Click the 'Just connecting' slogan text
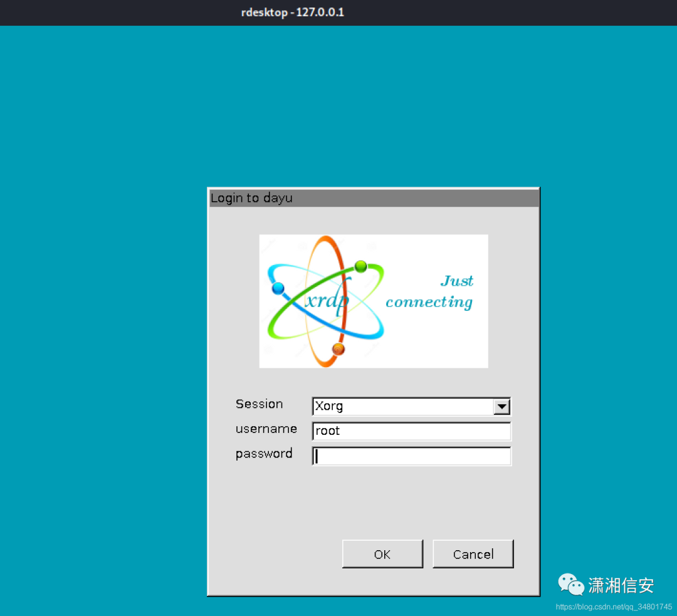Viewport: 677px width, 616px height. coord(429,292)
